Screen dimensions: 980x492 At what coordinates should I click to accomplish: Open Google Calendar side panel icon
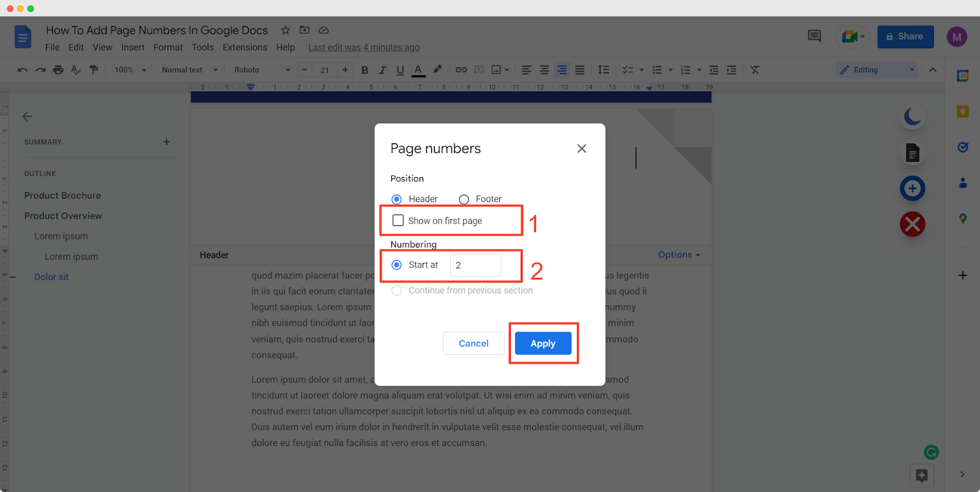963,76
